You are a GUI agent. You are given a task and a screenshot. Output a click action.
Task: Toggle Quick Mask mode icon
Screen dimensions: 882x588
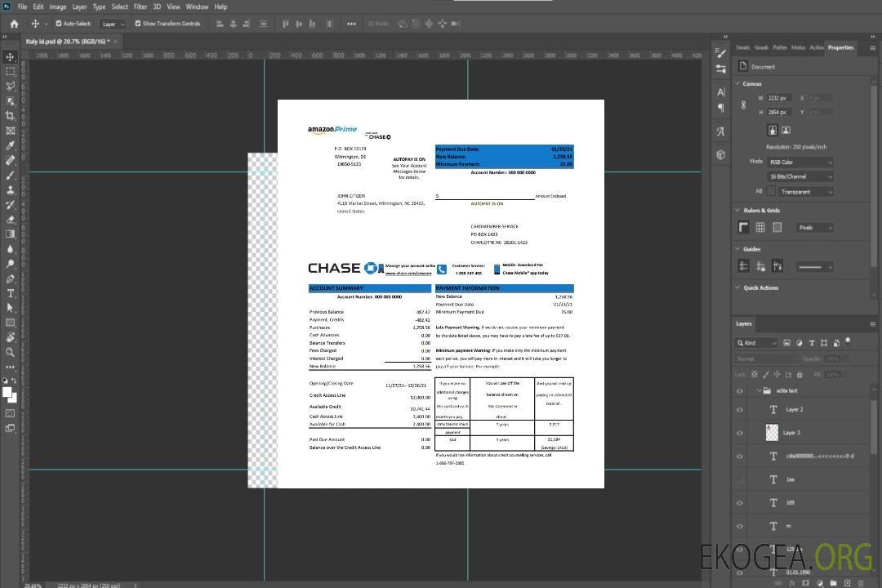click(x=10, y=413)
